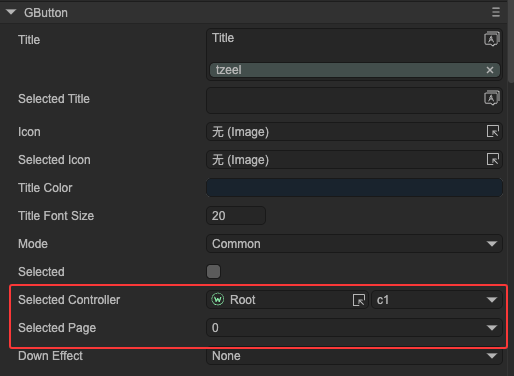This screenshot has height=376, width=514.
Task: Click the Title Font Size field
Action: tap(236, 216)
